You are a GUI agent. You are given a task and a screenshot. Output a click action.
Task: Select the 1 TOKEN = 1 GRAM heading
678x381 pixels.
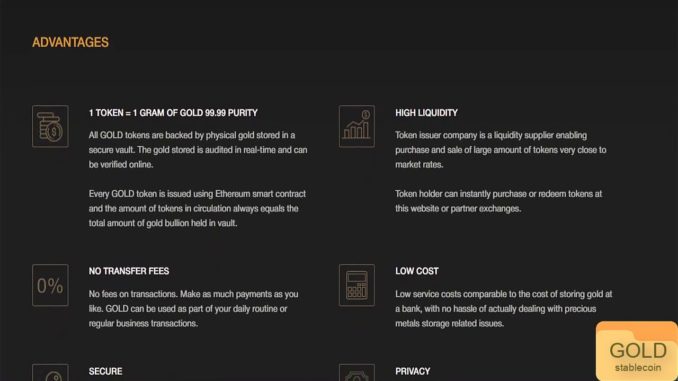tap(173, 113)
